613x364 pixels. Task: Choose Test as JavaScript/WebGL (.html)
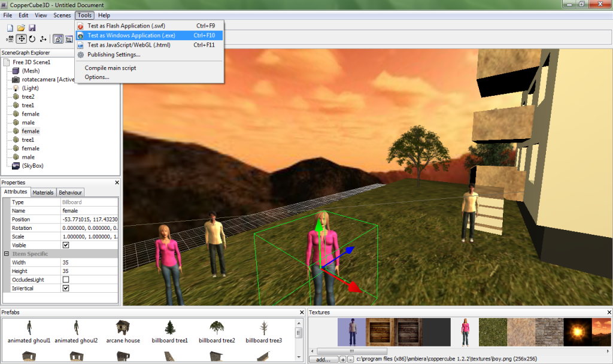click(x=150, y=45)
